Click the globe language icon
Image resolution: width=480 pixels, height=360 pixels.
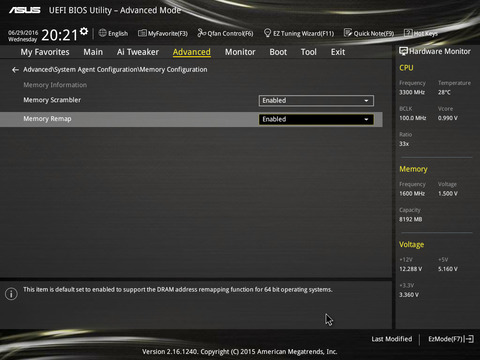pyautogui.click(x=103, y=33)
